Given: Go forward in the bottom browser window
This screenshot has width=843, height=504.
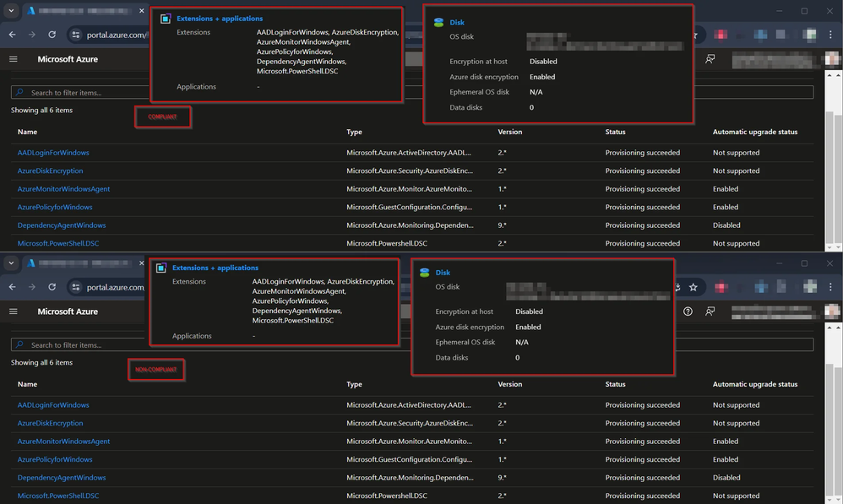Looking at the screenshot, I should [x=32, y=287].
